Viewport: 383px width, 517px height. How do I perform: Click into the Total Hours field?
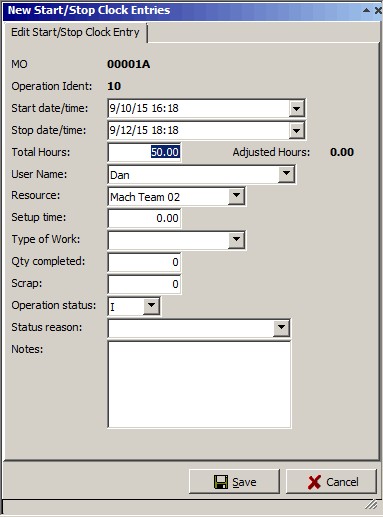(x=144, y=152)
